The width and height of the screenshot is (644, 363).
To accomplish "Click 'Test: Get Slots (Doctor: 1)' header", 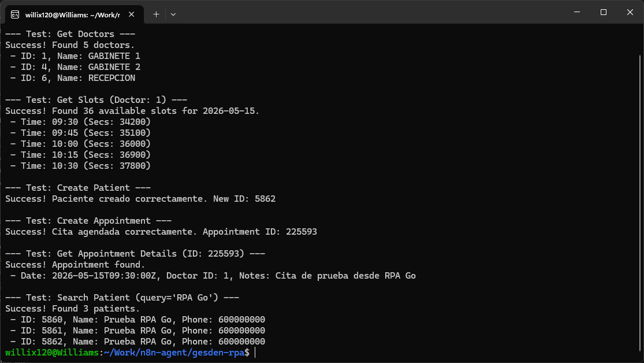I will 96,100.
